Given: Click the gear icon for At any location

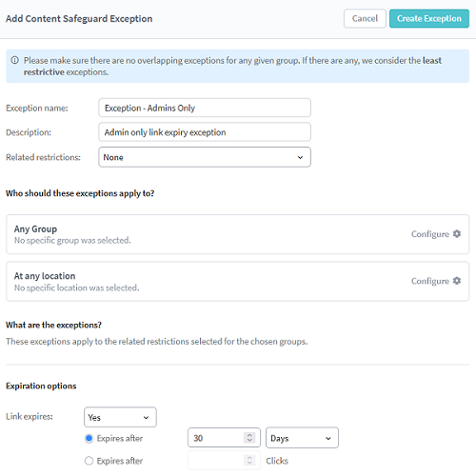Looking at the screenshot, I should [x=457, y=281].
